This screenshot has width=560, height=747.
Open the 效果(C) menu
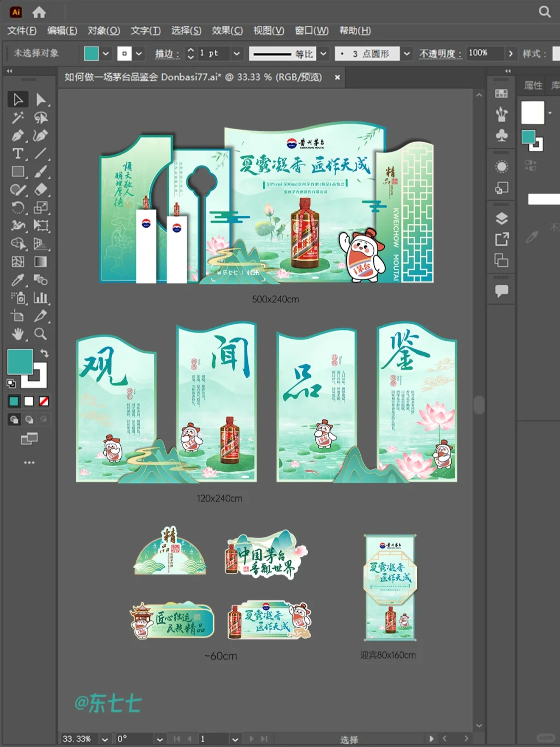tap(227, 31)
